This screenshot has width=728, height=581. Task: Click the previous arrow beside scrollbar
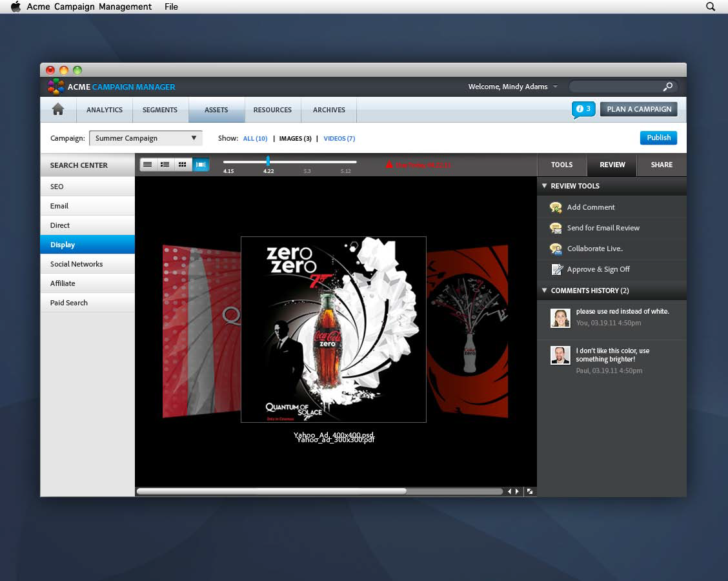pos(509,491)
